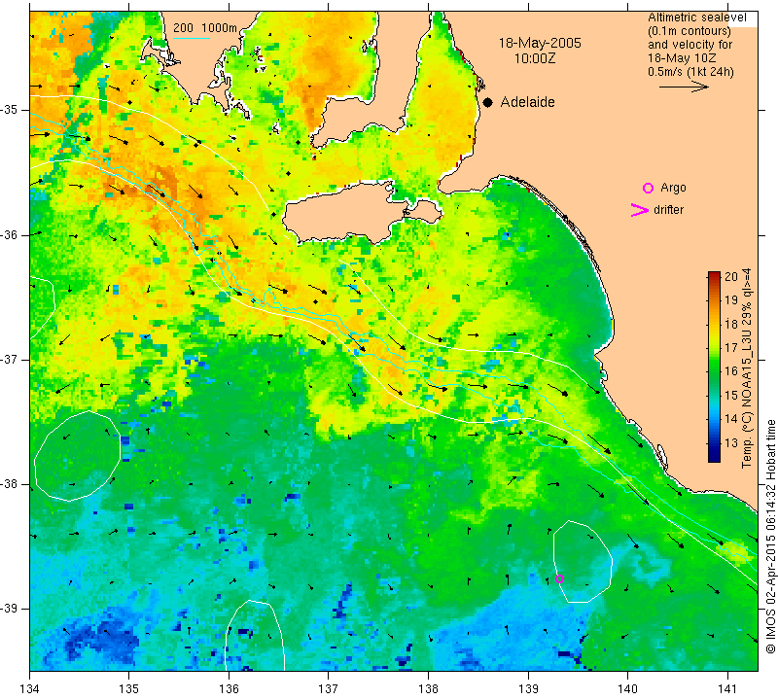Click the velocity scale arrow under '0.5m/s'
Screen dimensions: 778x700
click(684, 87)
